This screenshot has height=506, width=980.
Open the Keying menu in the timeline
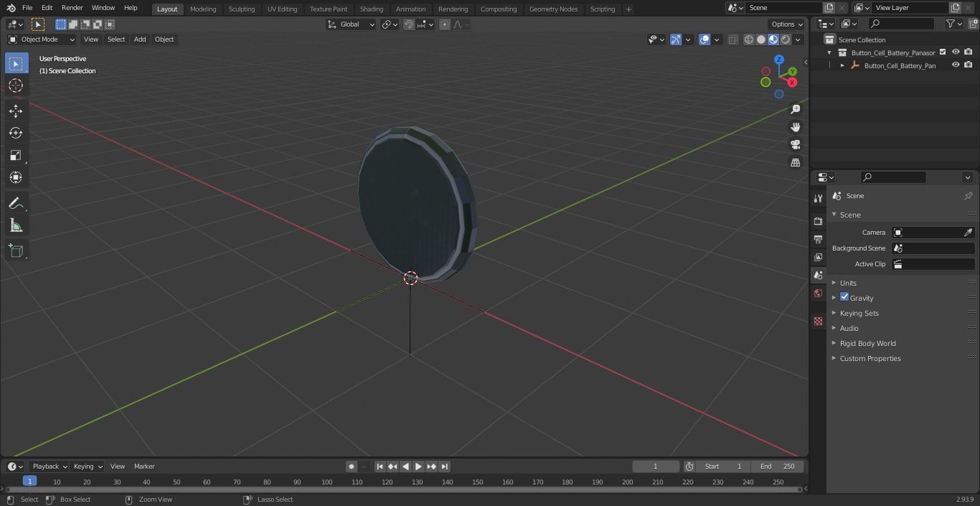(88, 467)
